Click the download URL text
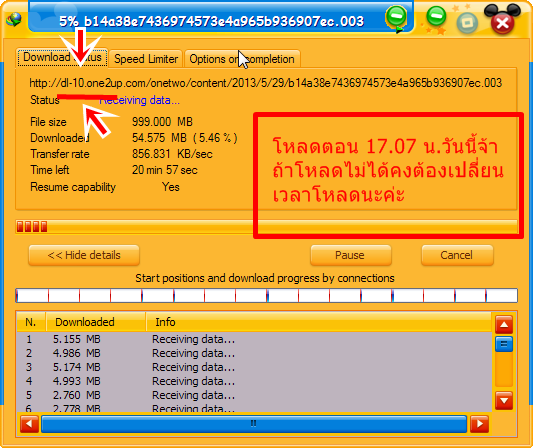The height and width of the screenshot is (448, 533). coord(265,83)
